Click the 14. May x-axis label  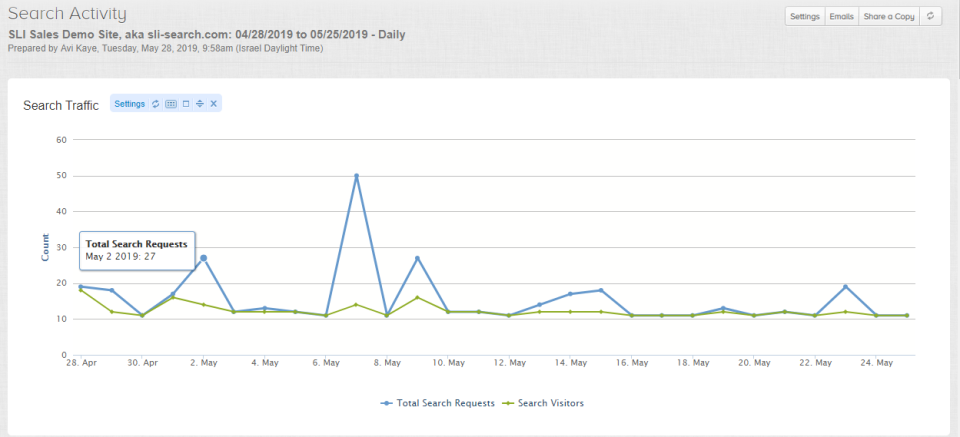pos(570,363)
